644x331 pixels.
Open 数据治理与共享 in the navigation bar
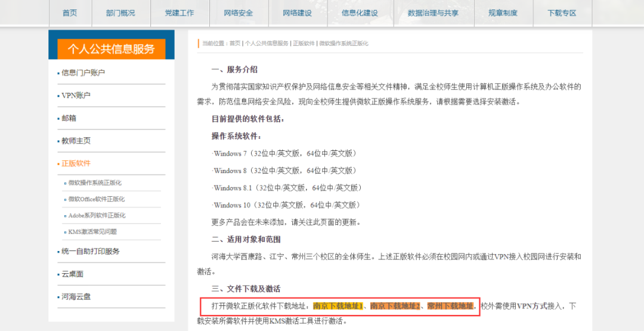click(x=433, y=13)
